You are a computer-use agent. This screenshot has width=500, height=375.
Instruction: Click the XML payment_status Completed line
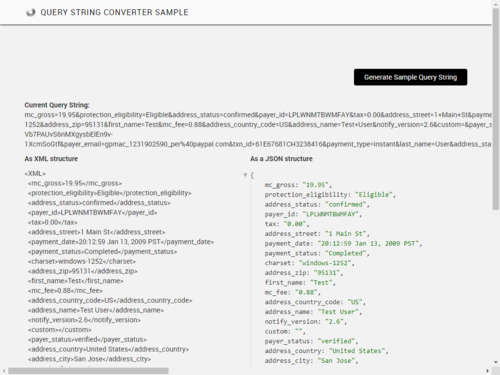tap(103, 252)
